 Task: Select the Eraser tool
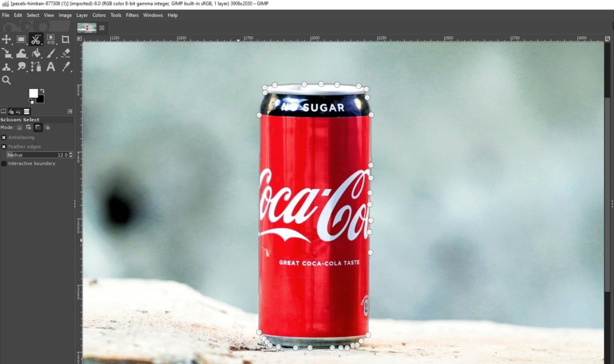pyautogui.click(x=65, y=53)
